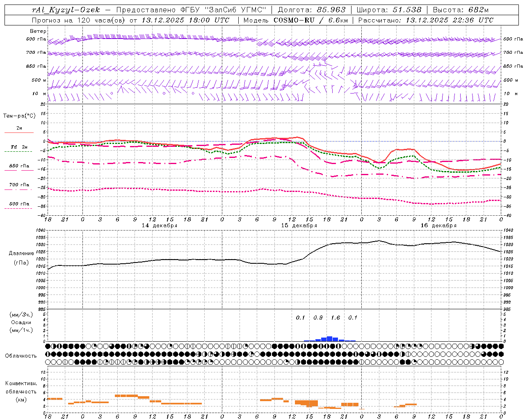
Task: Click the Давление chart label
Action: pos(21,253)
